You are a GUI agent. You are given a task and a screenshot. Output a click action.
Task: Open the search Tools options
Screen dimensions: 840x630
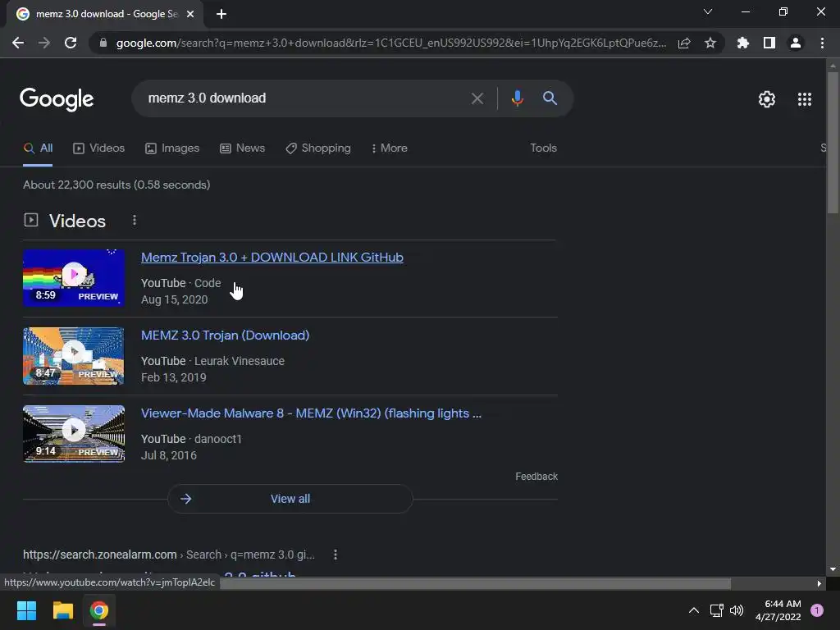pos(543,148)
